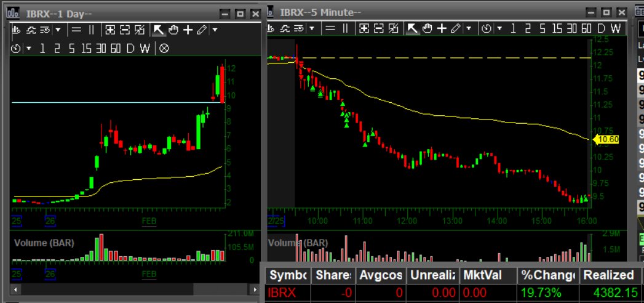Enable the crosshair tool in the 1 Day chart
This screenshot has height=303, width=644.
(188, 30)
